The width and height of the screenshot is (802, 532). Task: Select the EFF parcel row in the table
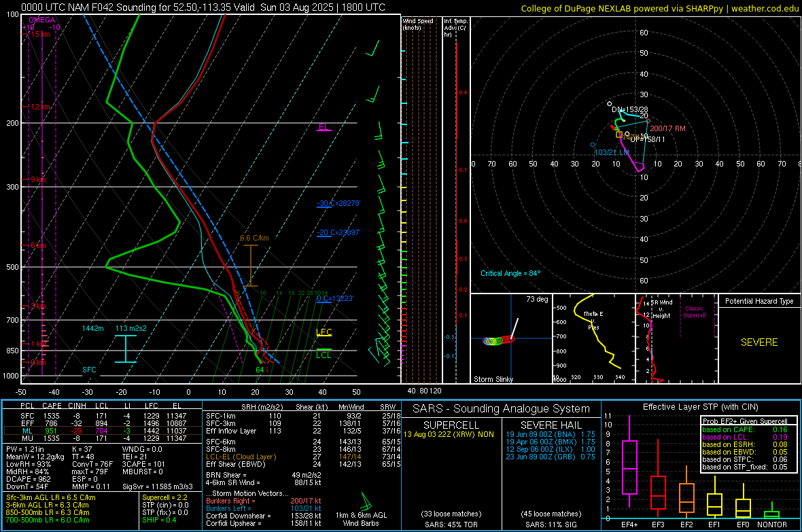[103, 423]
